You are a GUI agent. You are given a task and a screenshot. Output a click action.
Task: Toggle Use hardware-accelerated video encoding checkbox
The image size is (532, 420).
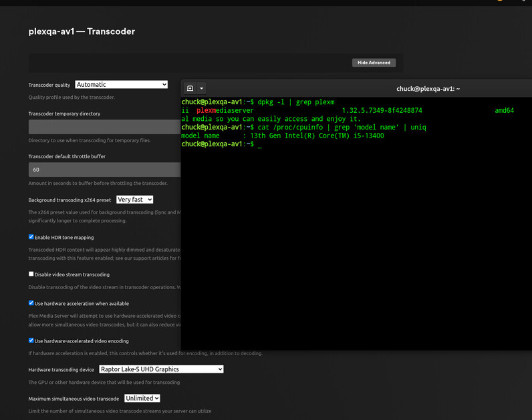point(31,341)
